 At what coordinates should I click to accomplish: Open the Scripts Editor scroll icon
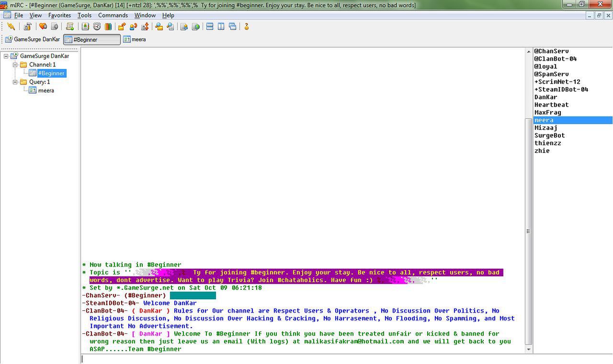tap(70, 27)
